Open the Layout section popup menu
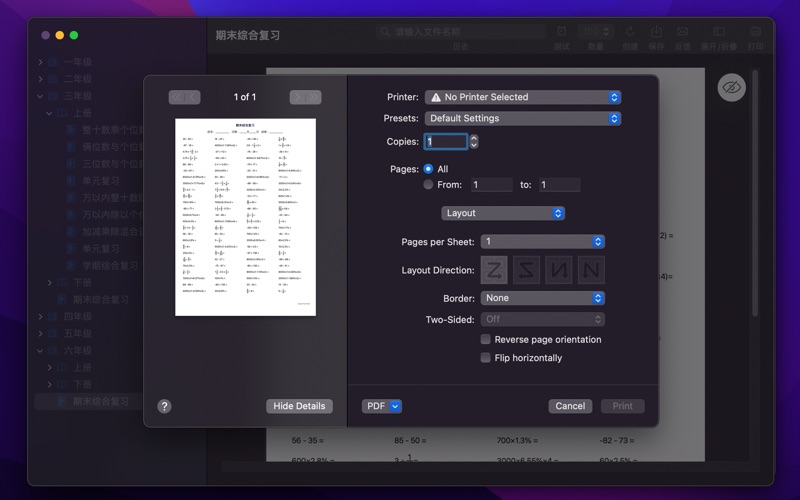Viewport: 800px width, 500px height. (503, 213)
